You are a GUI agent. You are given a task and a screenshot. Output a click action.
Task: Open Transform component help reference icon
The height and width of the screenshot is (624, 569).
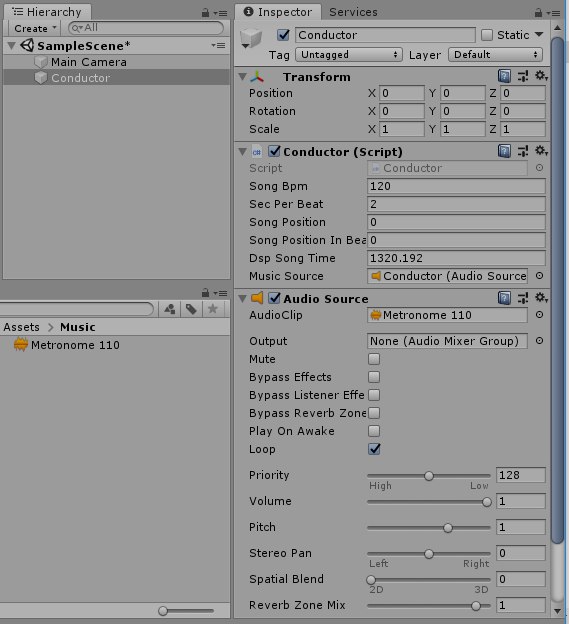coord(504,76)
